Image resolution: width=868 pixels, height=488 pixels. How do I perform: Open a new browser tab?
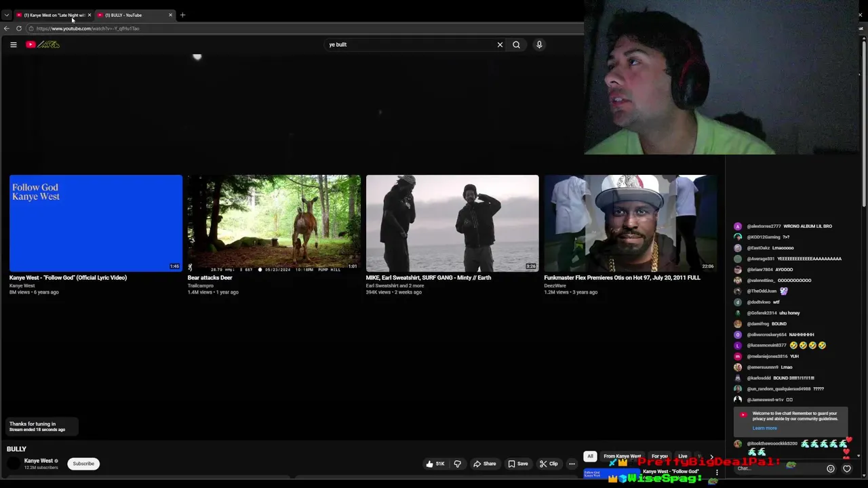(182, 15)
